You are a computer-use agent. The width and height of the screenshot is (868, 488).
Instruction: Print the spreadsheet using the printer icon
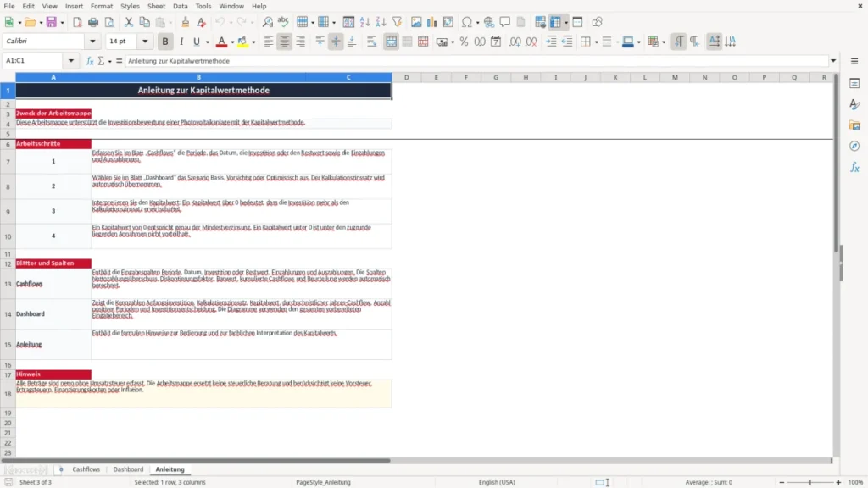(x=93, y=22)
